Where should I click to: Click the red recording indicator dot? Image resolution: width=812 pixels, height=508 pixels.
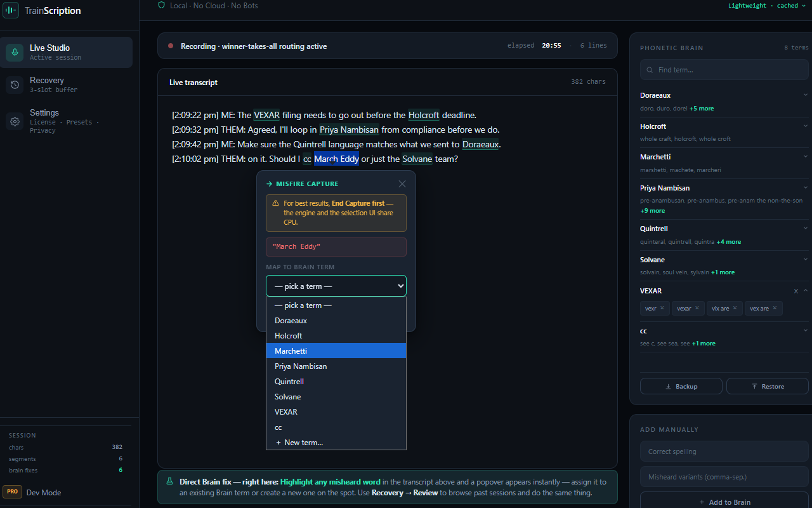171,46
